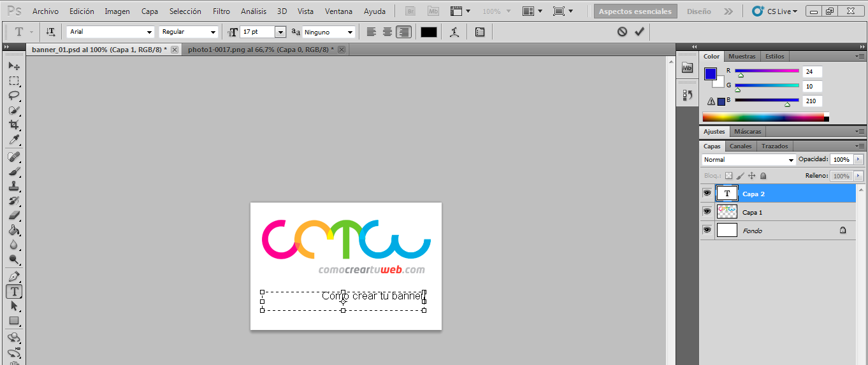This screenshot has height=365, width=868.
Task: Select the Rectangular Marquee tool
Action: point(14,81)
